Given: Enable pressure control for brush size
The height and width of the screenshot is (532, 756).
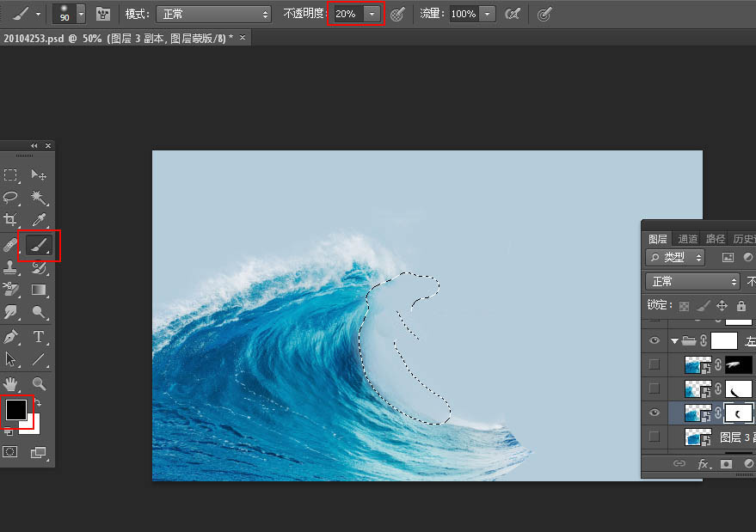Looking at the screenshot, I should coord(544,15).
